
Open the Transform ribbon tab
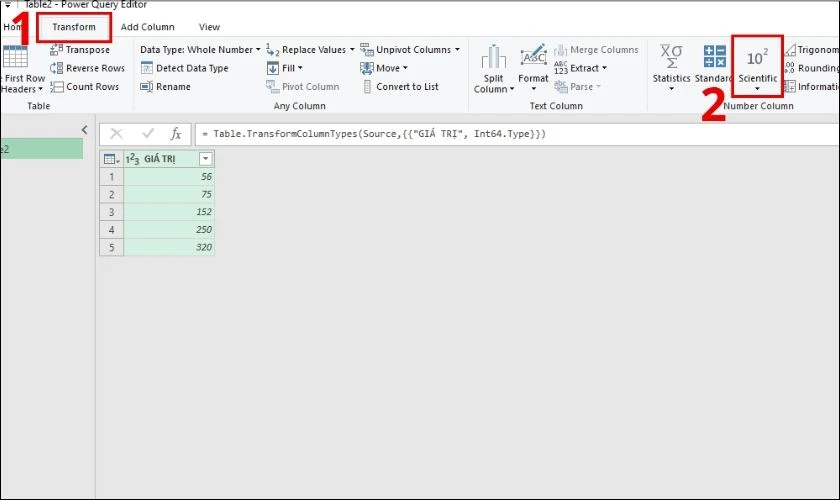[x=74, y=27]
